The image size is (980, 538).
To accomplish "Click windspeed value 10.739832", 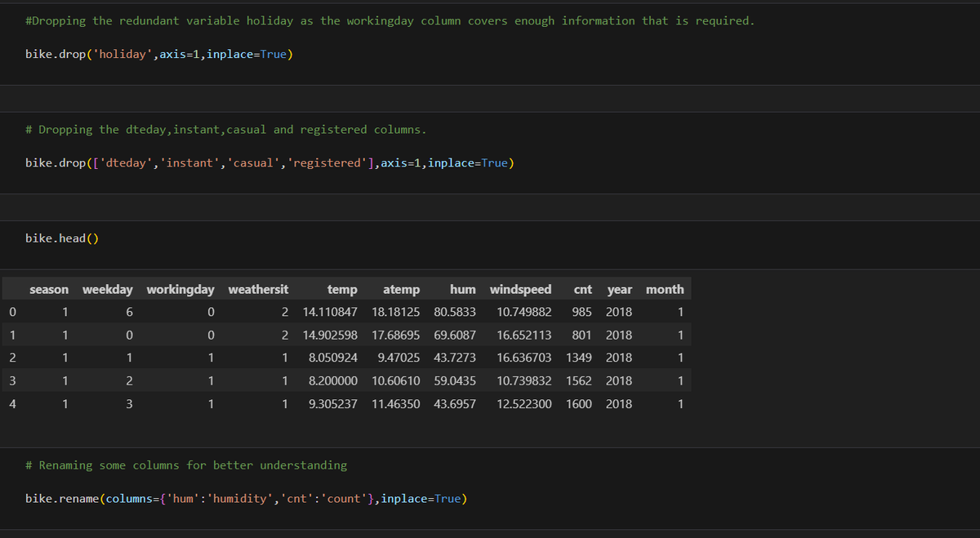I will [x=523, y=380].
